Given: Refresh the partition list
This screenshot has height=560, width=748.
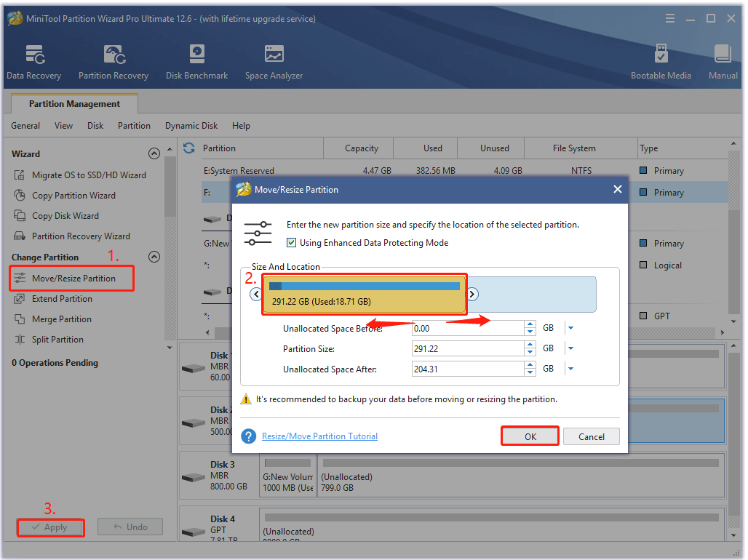Looking at the screenshot, I should click(189, 148).
